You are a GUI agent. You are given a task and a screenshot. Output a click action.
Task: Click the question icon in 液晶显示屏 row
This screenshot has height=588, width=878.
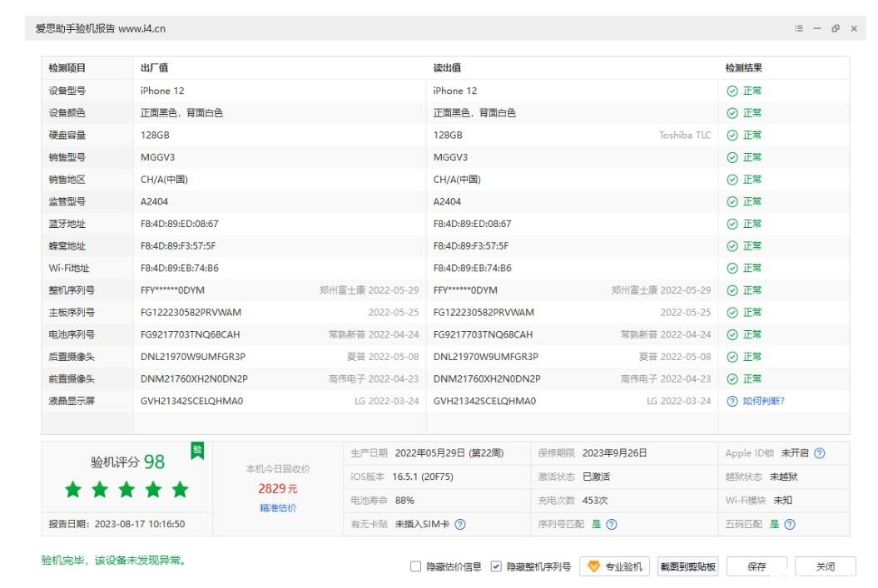coord(732,401)
